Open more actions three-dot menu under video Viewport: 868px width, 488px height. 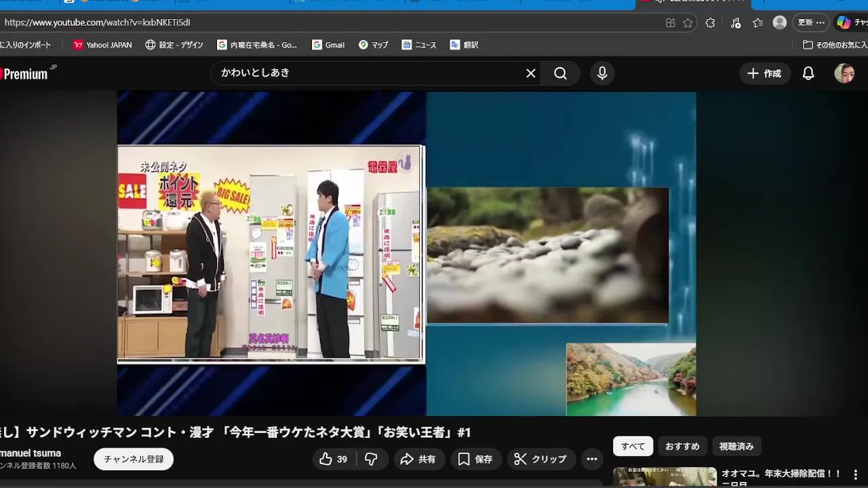click(x=592, y=459)
